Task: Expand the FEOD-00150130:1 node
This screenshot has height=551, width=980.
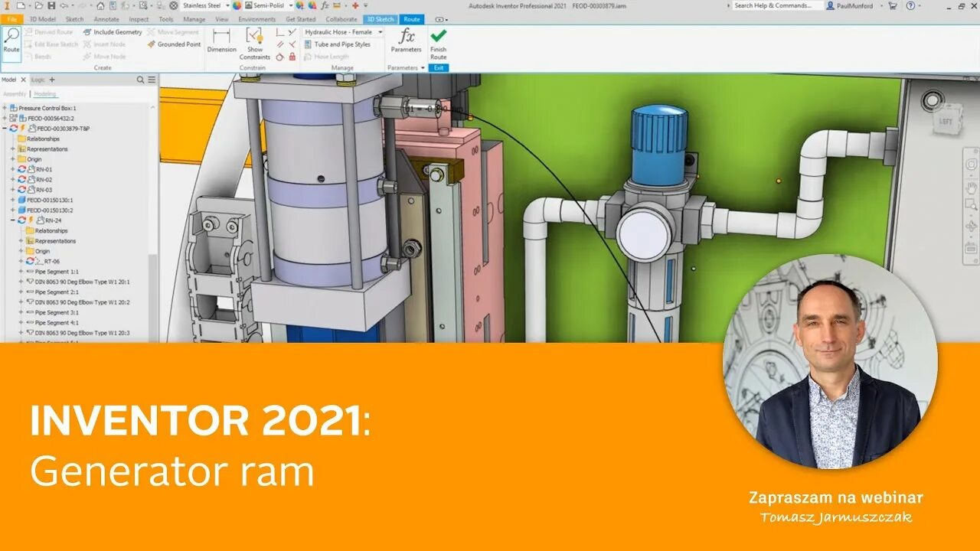Action: coord(12,200)
